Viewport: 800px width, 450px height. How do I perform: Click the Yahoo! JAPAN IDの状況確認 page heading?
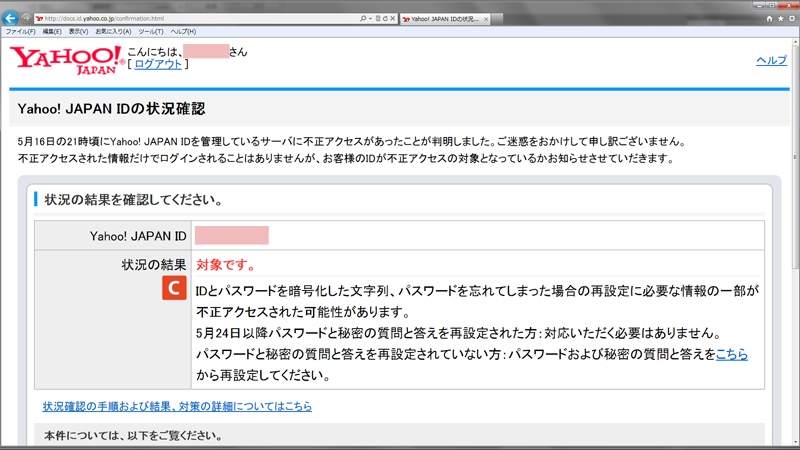coord(111,109)
